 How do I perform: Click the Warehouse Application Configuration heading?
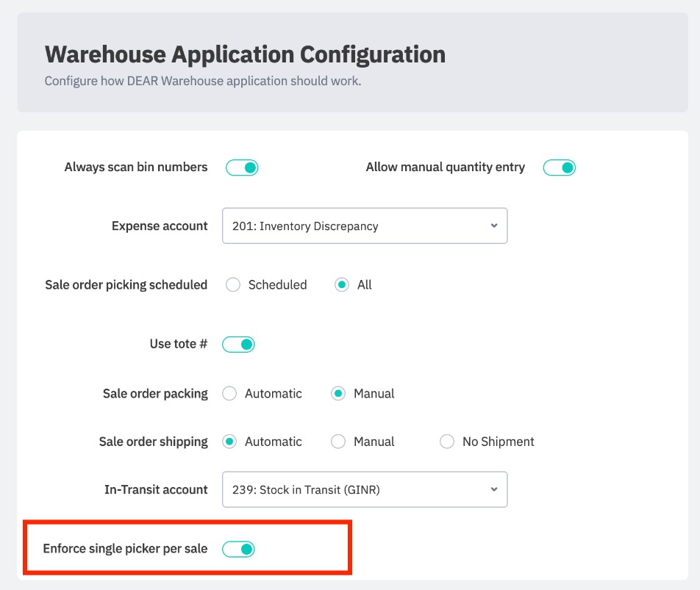point(245,54)
